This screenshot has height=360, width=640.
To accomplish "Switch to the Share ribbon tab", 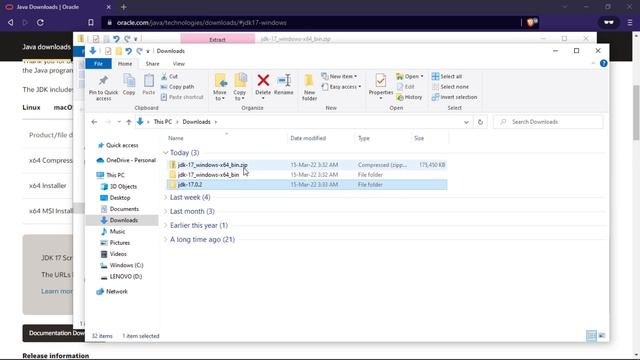I will [x=152, y=64].
